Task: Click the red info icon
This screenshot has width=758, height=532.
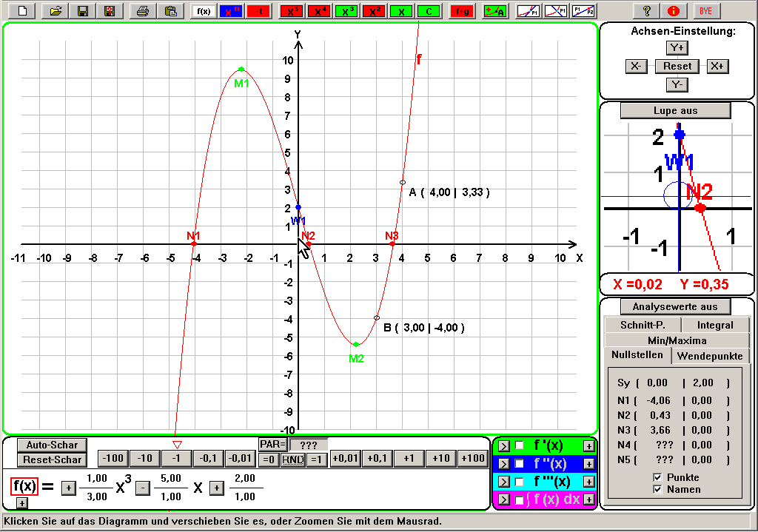Action: (x=673, y=11)
